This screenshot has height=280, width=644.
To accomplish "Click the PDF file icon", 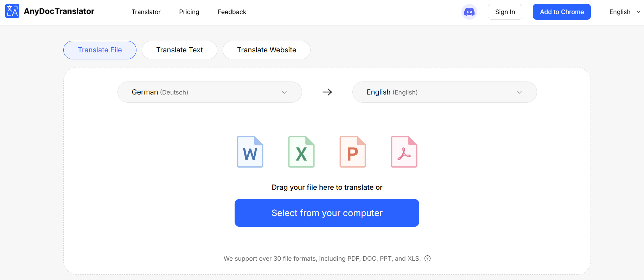I will [404, 152].
